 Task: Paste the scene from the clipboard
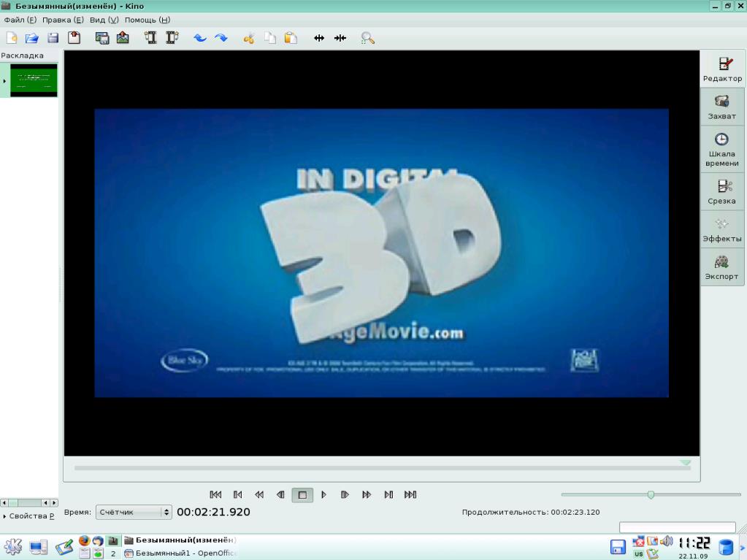point(291,38)
